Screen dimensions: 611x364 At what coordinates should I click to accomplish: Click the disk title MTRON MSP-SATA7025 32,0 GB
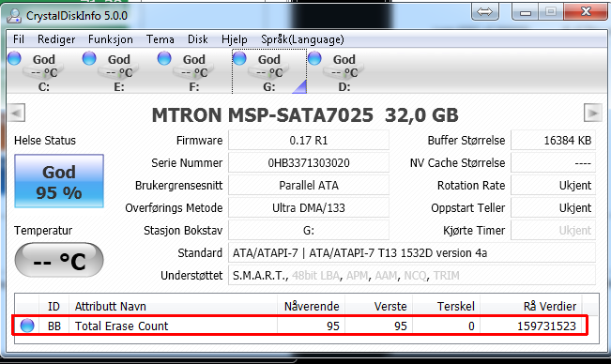pos(305,114)
